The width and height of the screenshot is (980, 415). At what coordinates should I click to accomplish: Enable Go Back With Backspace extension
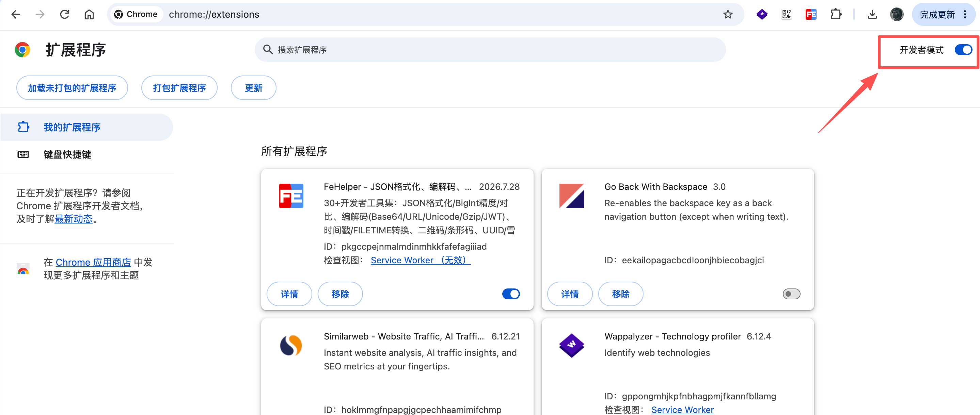click(x=791, y=294)
